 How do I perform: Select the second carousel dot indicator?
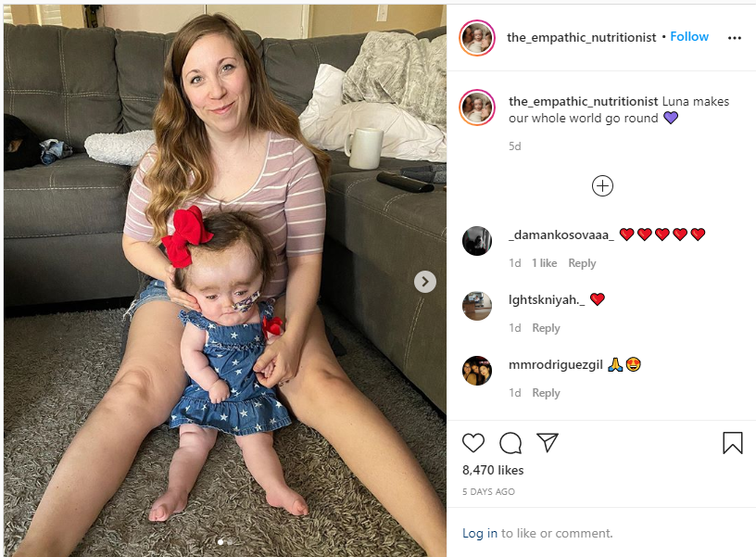pyautogui.click(x=230, y=542)
